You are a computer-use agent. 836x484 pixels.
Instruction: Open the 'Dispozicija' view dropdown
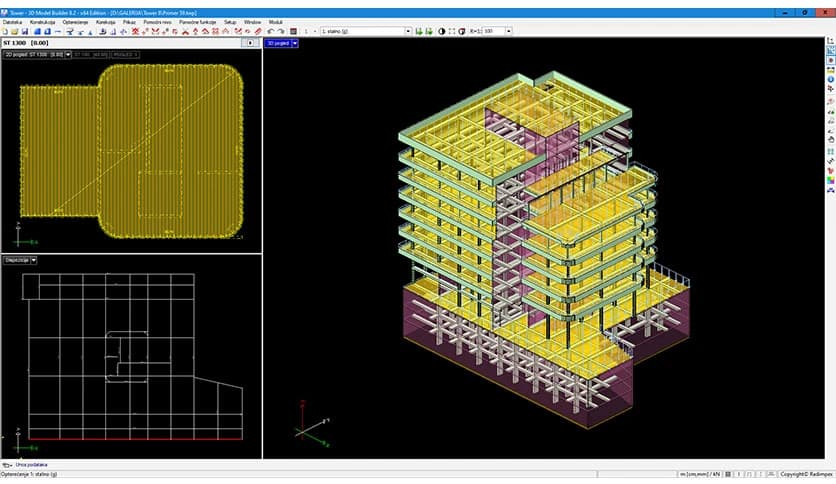pyautogui.click(x=34, y=260)
